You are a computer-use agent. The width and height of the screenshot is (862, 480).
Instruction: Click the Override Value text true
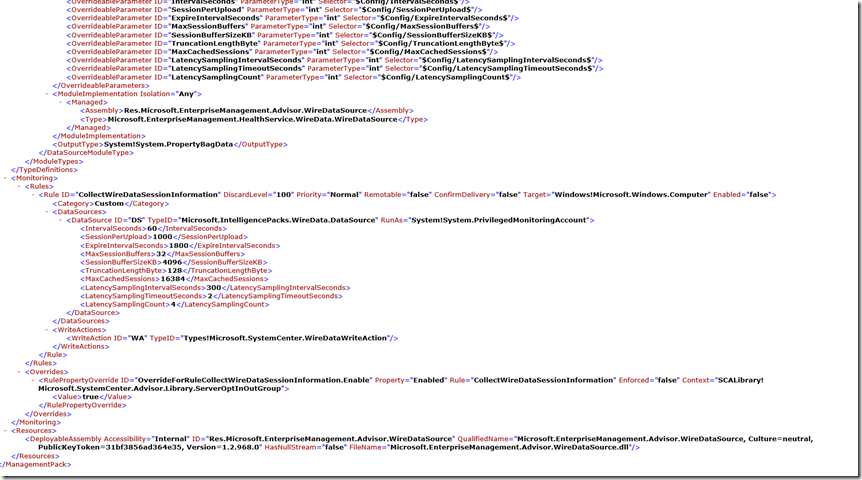click(91, 397)
